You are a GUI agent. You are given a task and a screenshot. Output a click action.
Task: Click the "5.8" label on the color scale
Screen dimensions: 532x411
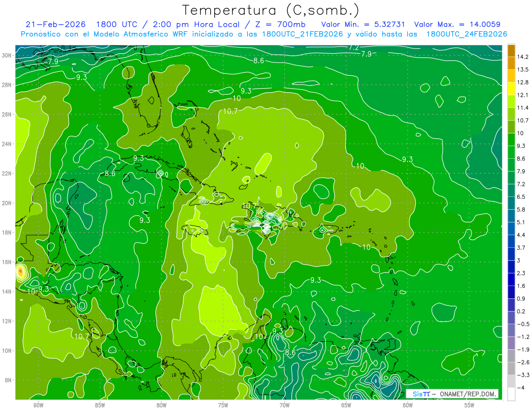coord(521,209)
